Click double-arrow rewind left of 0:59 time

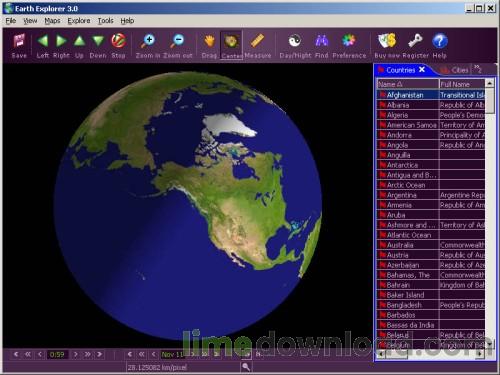point(28,355)
